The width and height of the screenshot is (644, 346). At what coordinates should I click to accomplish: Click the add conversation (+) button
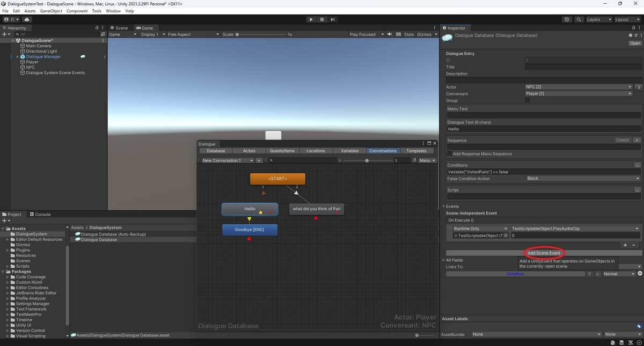click(259, 160)
